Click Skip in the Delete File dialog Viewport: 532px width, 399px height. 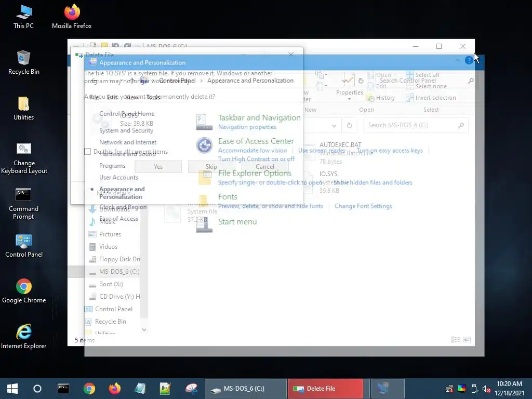click(211, 167)
